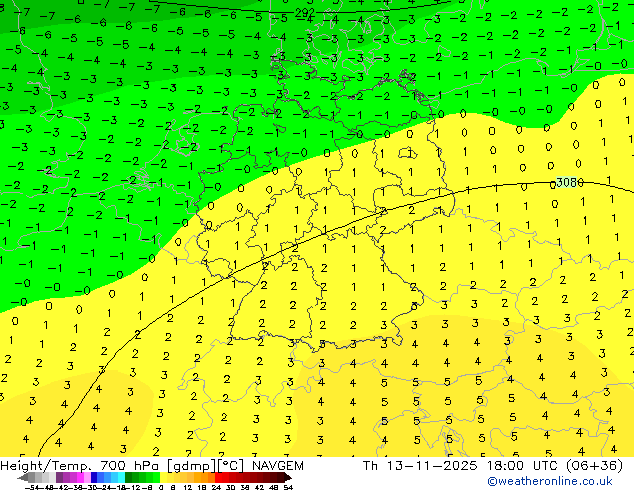Click the [gdmp] unit label
The height and width of the screenshot is (490, 634).
click(x=192, y=466)
